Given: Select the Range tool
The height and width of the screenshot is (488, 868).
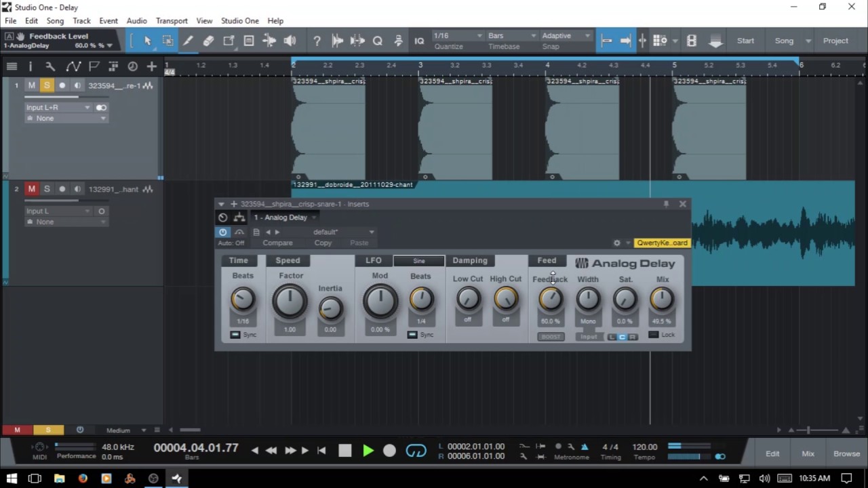Looking at the screenshot, I should point(167,41).
